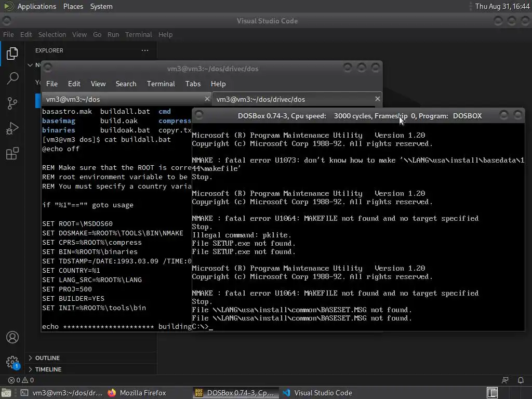
Task: Open the terminal window menu button
Action: [x=47, y=68]
